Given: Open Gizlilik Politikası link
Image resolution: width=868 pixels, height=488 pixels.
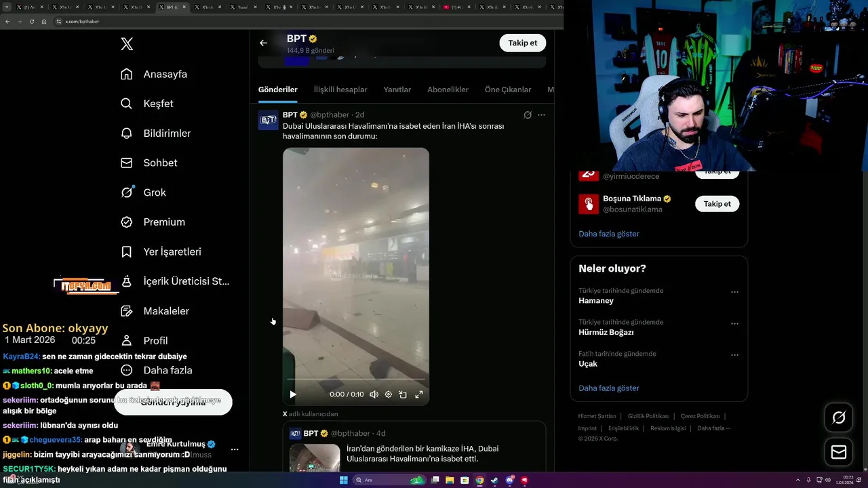Looking at the screenshot, I should pos(648,416).
